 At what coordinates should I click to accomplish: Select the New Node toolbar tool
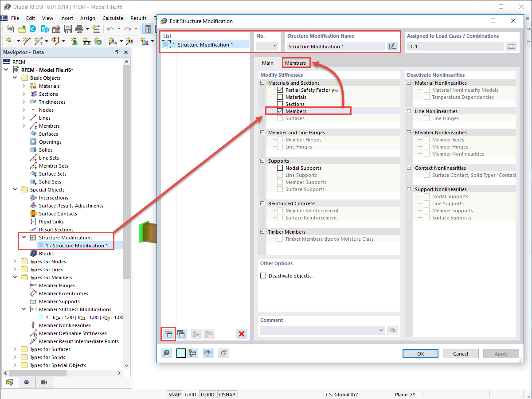point(9,41)
